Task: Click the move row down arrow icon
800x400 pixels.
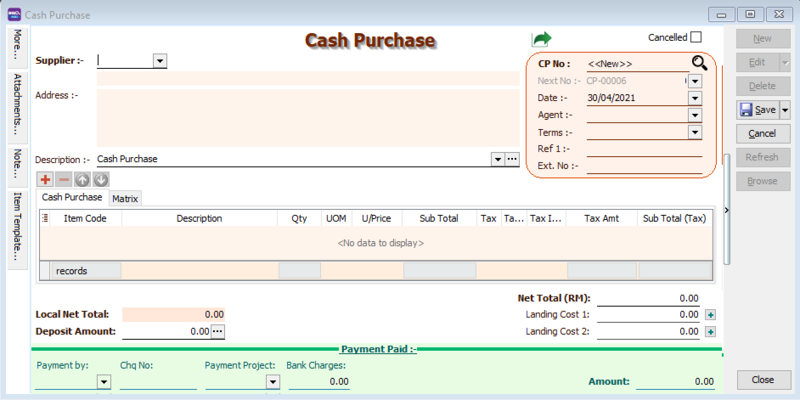Action: (x=100, y=179)
